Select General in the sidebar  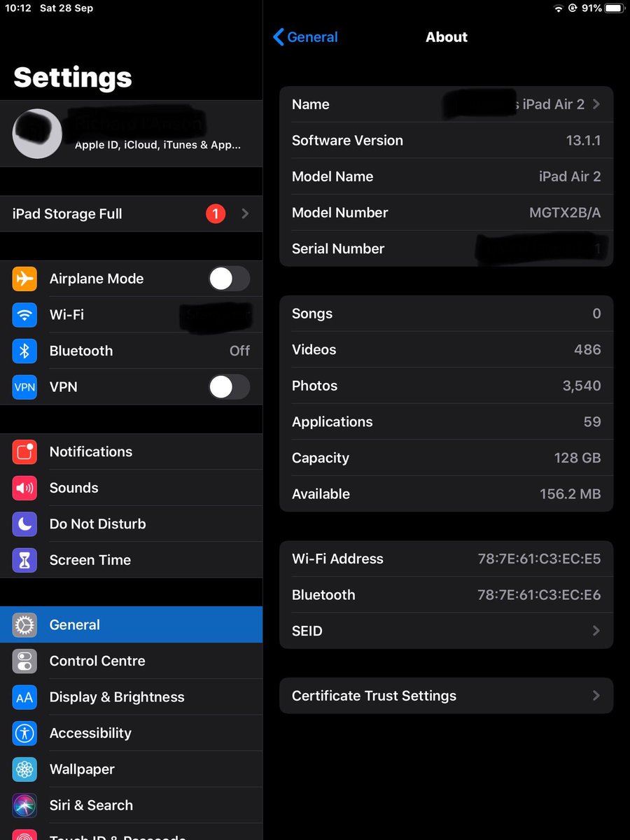point(131,625)
